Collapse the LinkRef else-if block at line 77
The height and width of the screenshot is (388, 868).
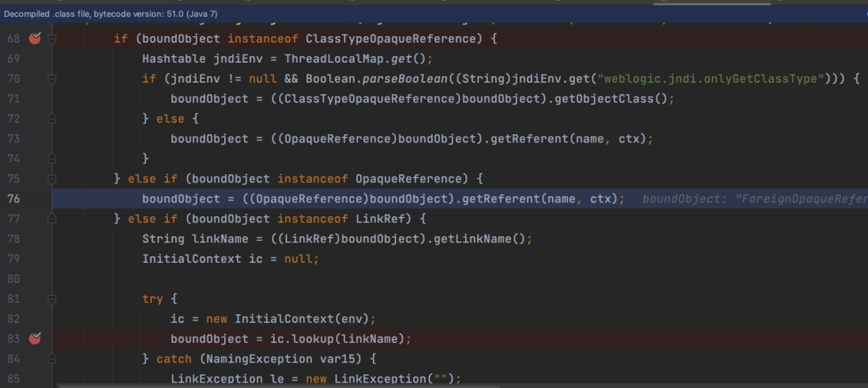click(x=52, y=219)
